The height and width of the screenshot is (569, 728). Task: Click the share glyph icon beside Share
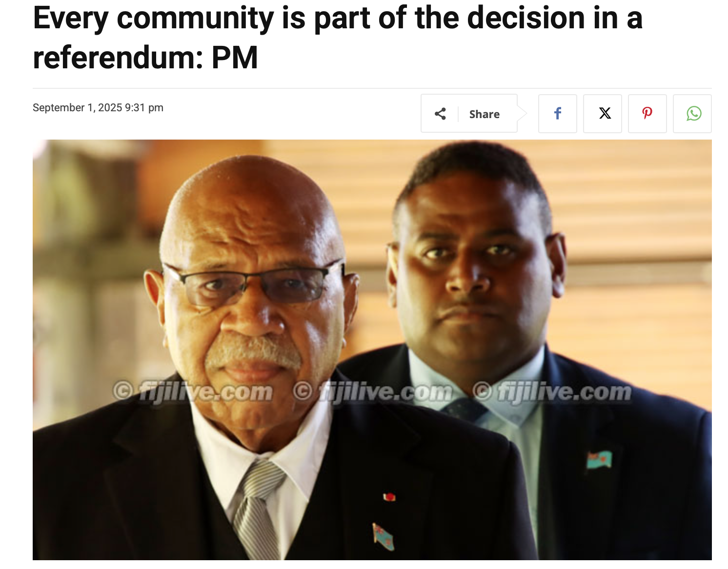[440, 114]
